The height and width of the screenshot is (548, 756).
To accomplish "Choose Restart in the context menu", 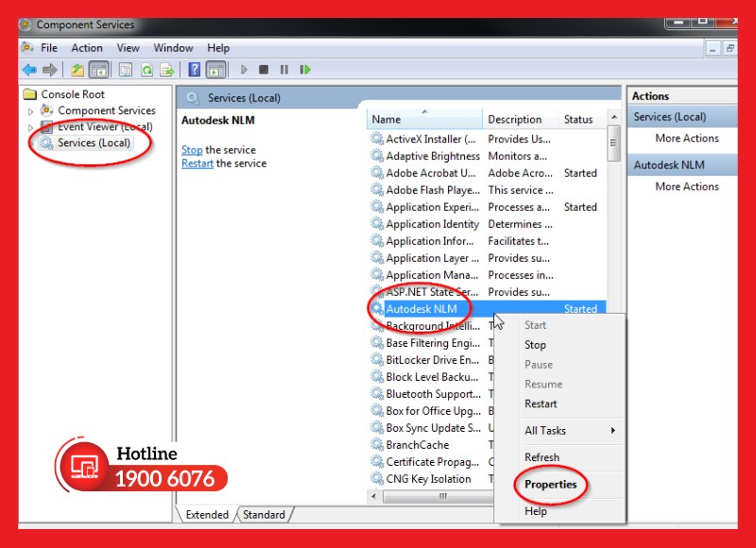I will click(x=541, y=403).
